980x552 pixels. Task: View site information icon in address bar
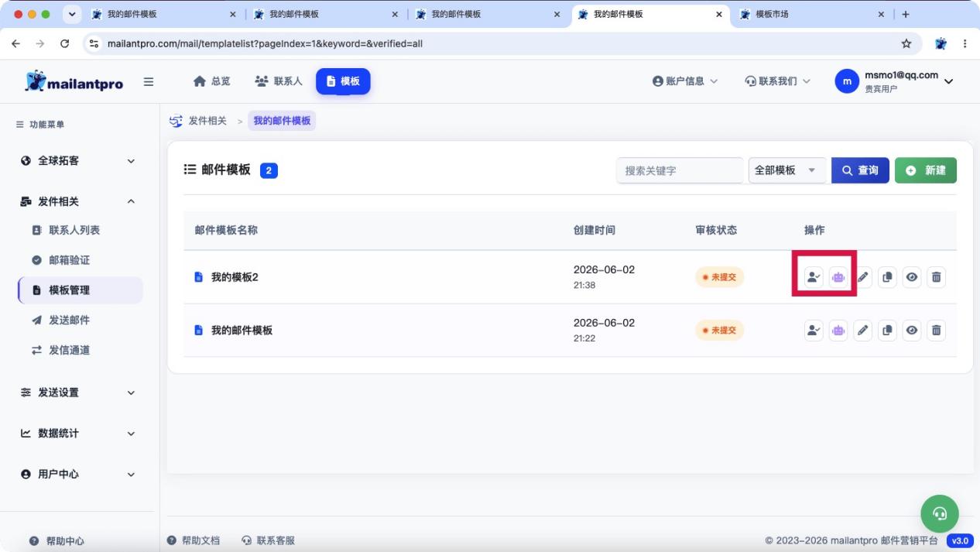pyautogui.click(x=94, y=43)
